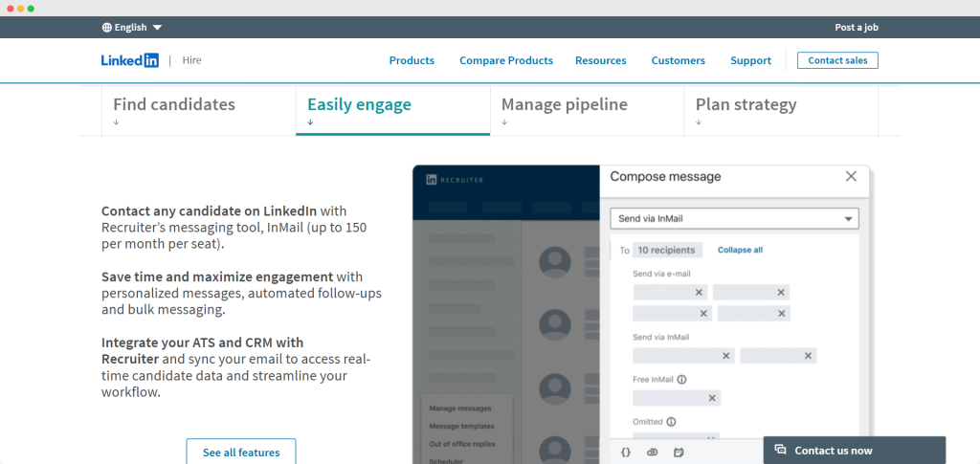Click the LinkedIn logo
The image size is (980, 464).
tap(129, 60)
